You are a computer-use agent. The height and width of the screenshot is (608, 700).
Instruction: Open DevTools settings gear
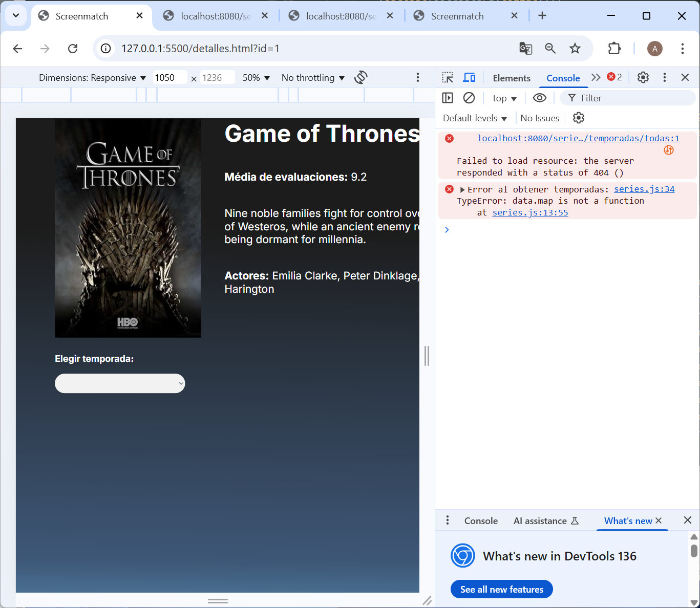point(643,77)
